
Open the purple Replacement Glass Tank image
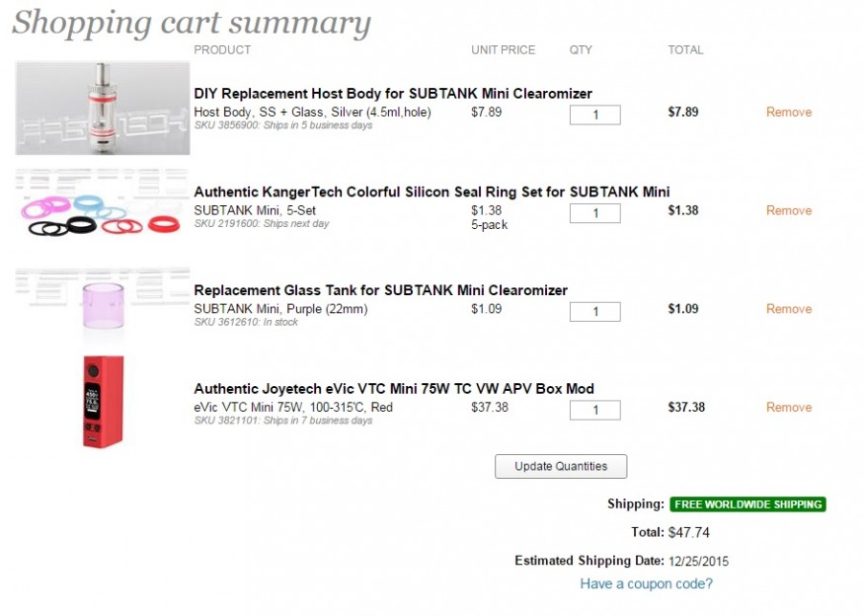pyautogui.click(x=103, y=306)
